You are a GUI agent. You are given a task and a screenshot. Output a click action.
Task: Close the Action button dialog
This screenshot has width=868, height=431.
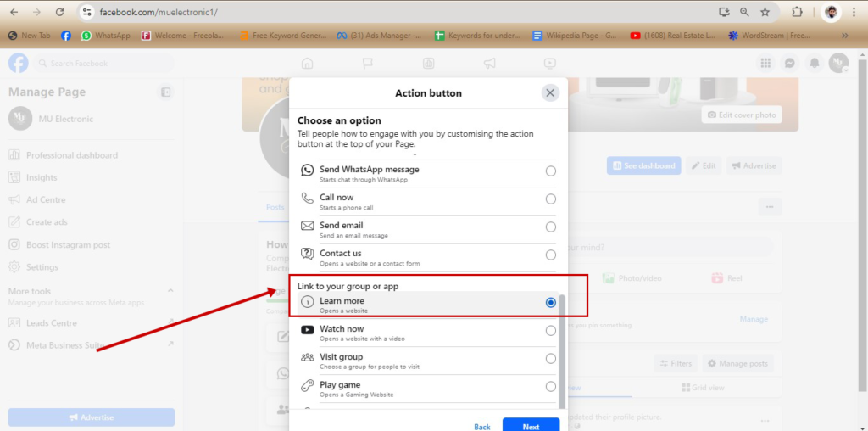(549, 93)
